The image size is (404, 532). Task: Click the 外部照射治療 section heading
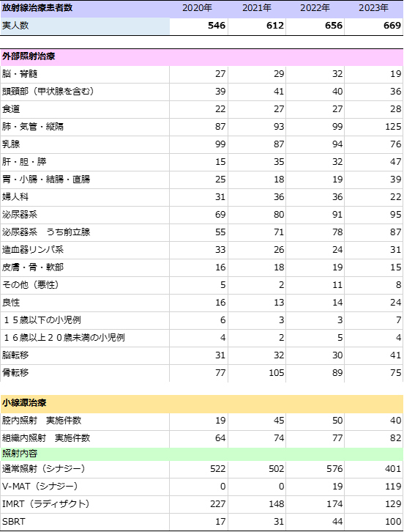29,56
